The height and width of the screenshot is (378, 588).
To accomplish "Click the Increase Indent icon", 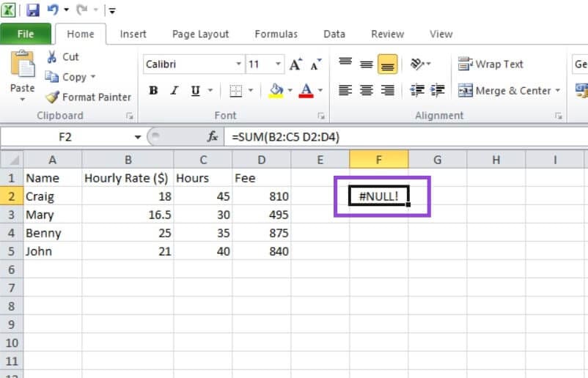I will tap(438, 91).
